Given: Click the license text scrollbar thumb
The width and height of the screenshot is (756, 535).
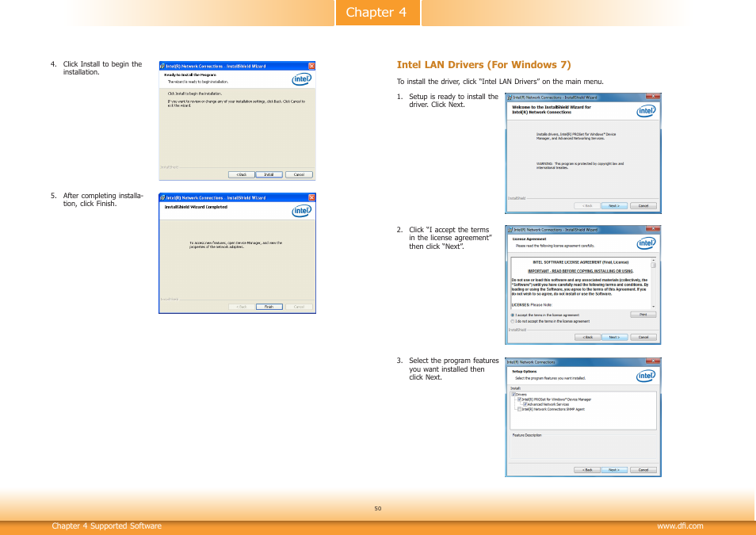Looking at the screenshot, I should [653, 266].
